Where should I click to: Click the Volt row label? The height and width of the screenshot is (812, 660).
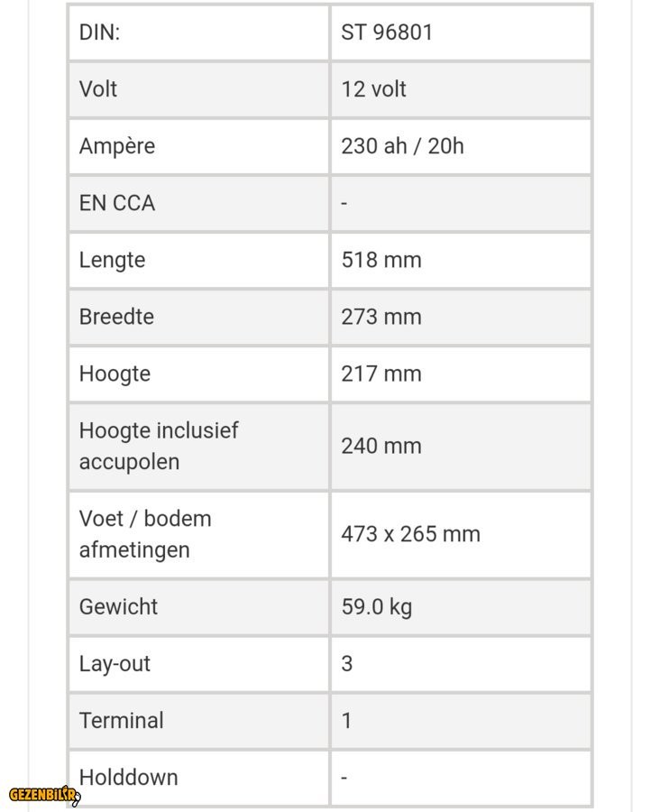point(98,89)
